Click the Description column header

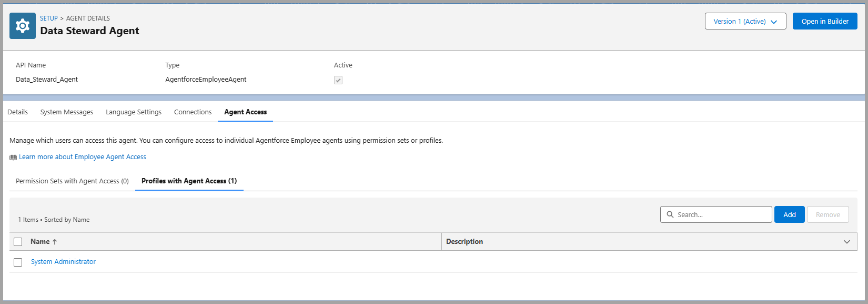click(465, 241)
